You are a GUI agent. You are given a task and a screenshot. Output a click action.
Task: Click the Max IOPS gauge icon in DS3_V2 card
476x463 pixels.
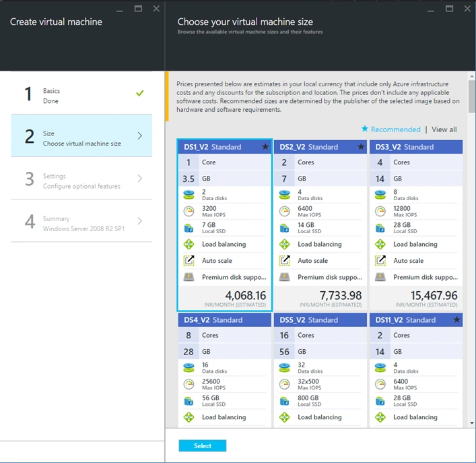(x=380, y=211)
